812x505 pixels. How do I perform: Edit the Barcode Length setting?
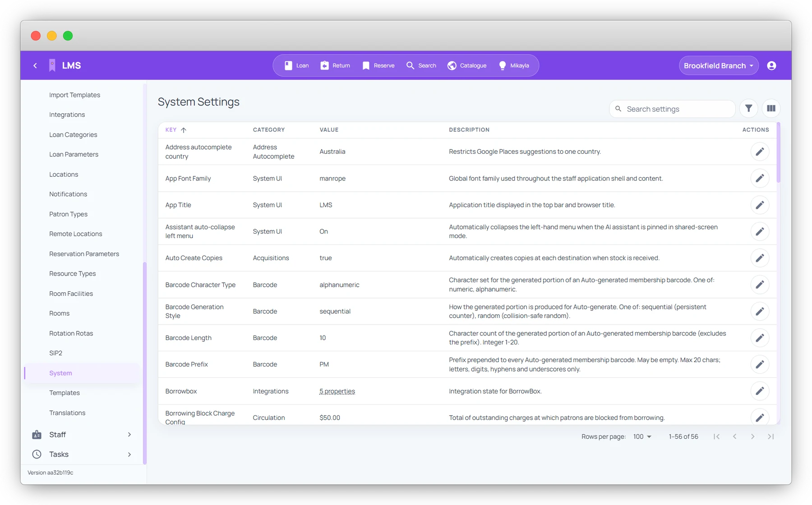click(x=760, y=338)
